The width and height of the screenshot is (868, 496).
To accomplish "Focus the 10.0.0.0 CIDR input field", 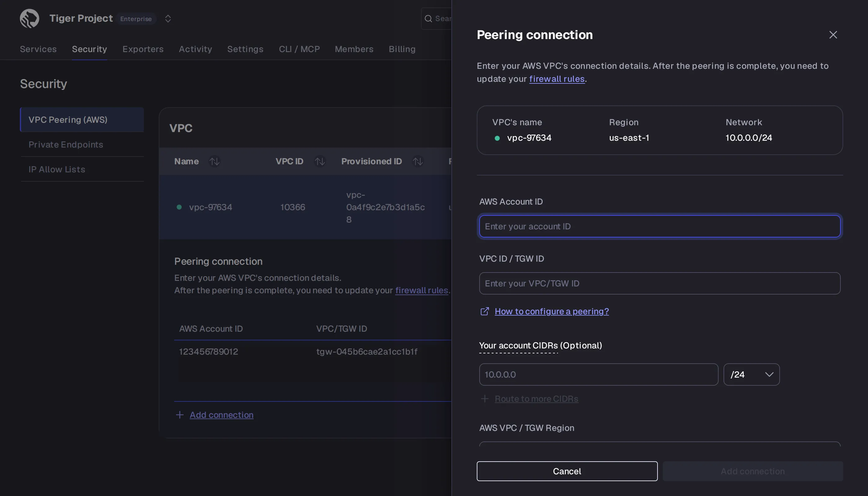I will click(x=599, y=374).
